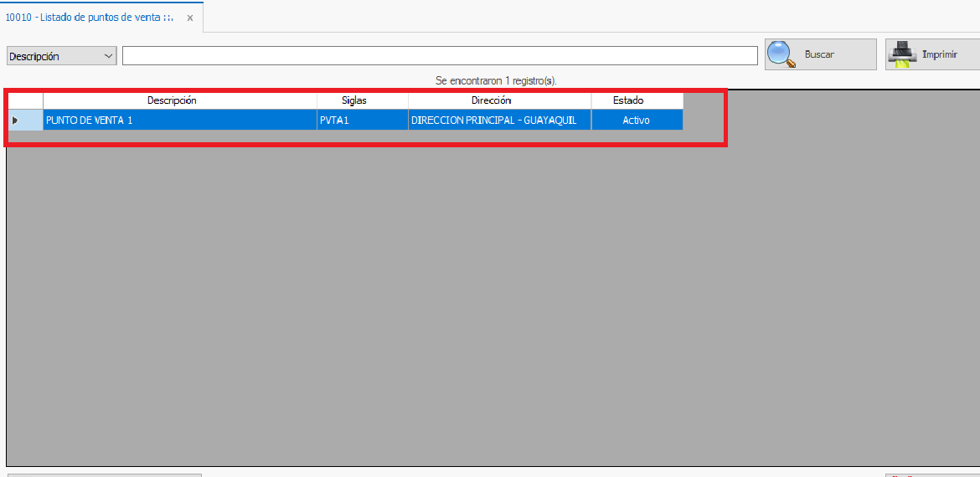
Task: Sort by the Siglas column header
Action: (354, 100)
